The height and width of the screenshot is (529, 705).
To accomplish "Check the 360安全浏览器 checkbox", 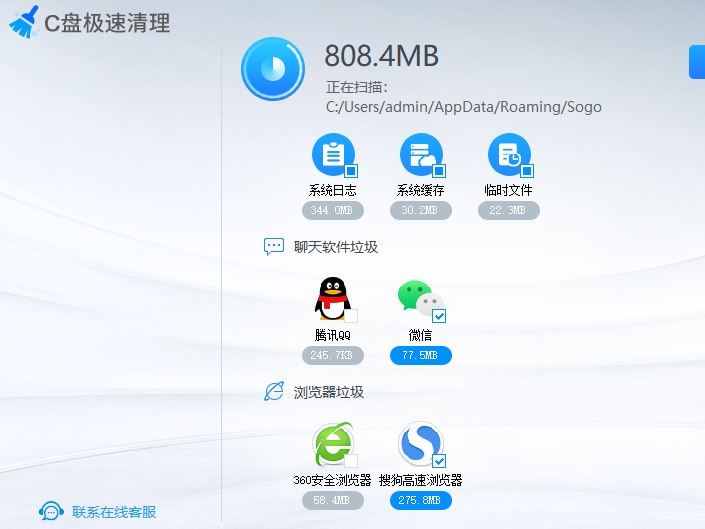I will coord(351,461).
